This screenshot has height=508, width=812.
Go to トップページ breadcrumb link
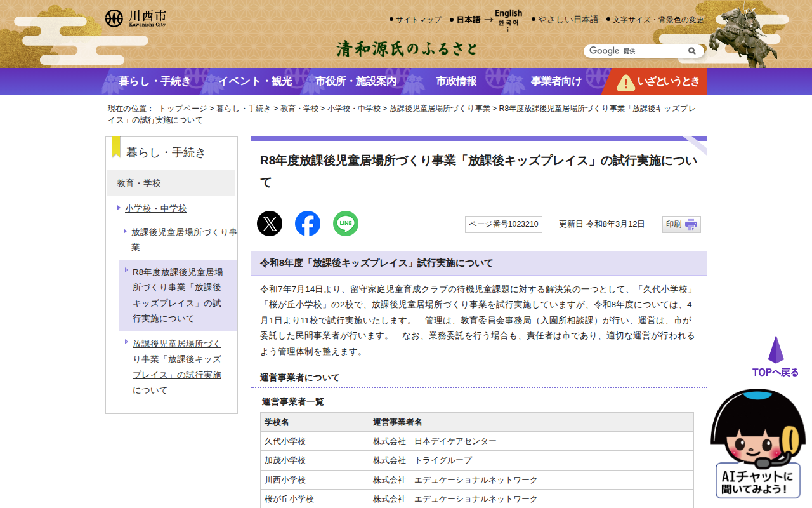click(x=183, y=109)
